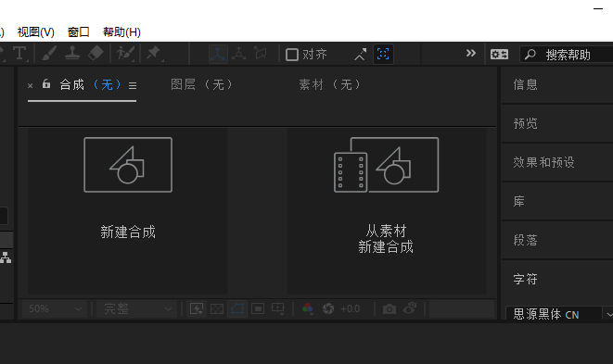Open the 窗口 menu
The width and height of the screenshot is (613, 364).
(x=79, y=32)
